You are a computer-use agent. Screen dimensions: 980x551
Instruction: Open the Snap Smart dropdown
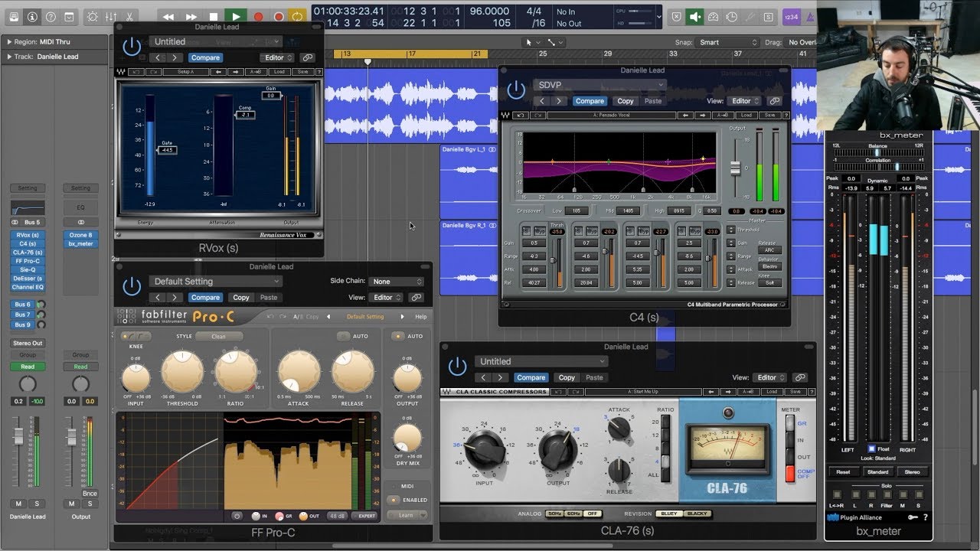tap(727, 42)
